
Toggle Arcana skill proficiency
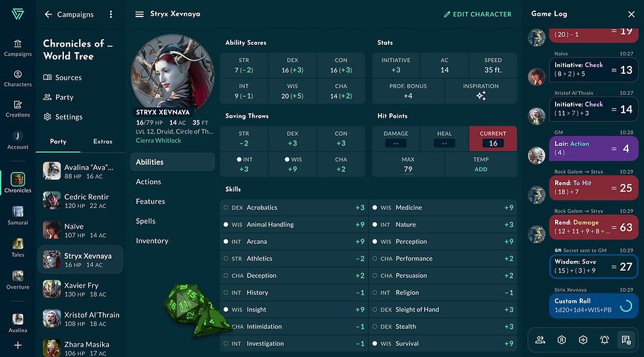pyautogui.click(x=226, y=242)
